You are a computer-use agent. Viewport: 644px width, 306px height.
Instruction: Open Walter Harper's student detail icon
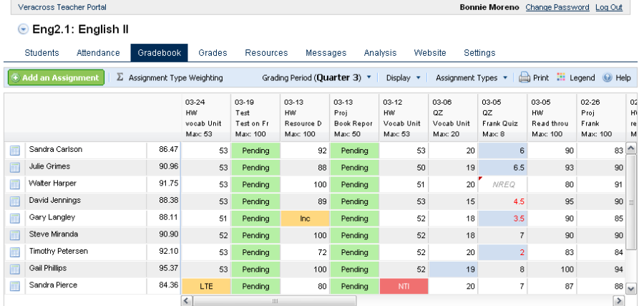point(15,184)
